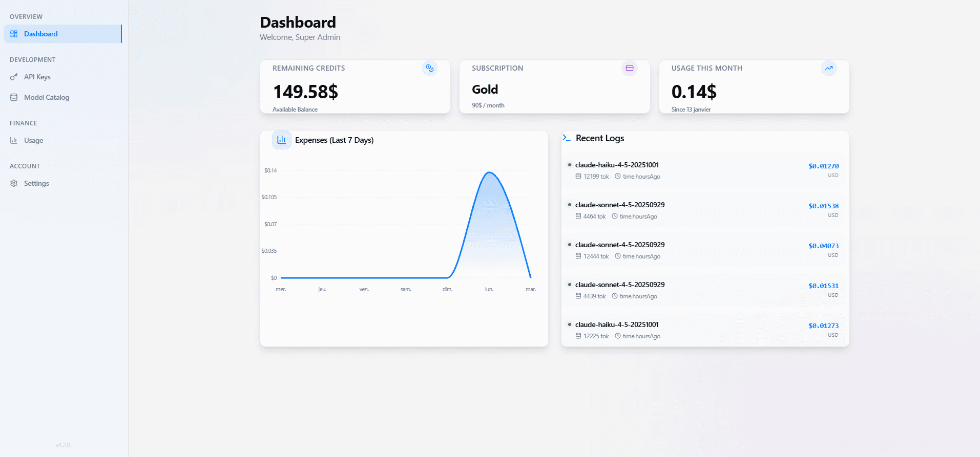Image resolution: width=980 pixels, height=457 pixels.
Task: Click the v4.2.0 version label
Action: 63,445
